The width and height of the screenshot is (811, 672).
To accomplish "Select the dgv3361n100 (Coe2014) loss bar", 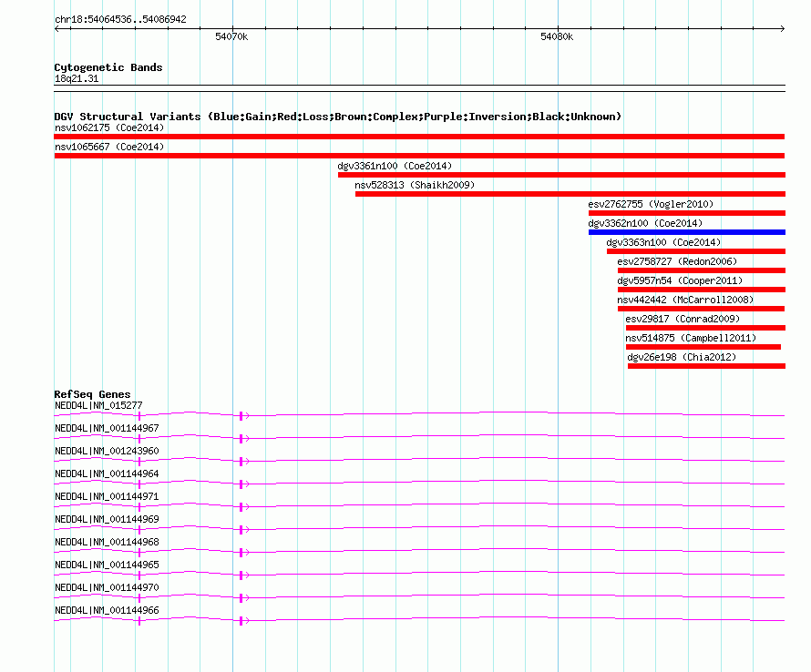I will [561, 175].
